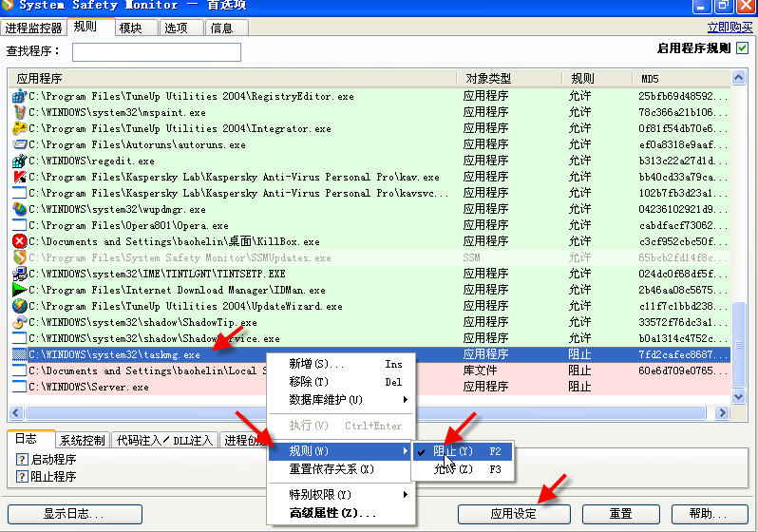Viewport: 758px width, 532px height.
Task: Click the regedit.exe row icon
Action: click(19, 161)
